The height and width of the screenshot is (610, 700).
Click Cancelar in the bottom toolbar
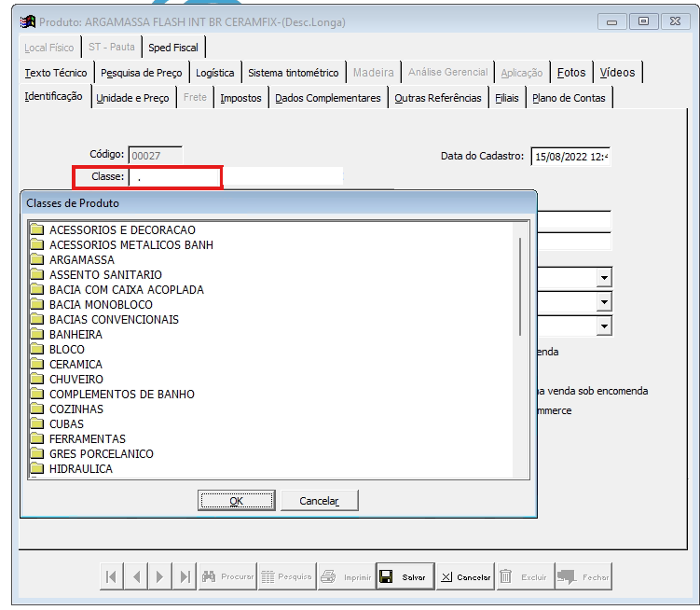tap(465, 577)
